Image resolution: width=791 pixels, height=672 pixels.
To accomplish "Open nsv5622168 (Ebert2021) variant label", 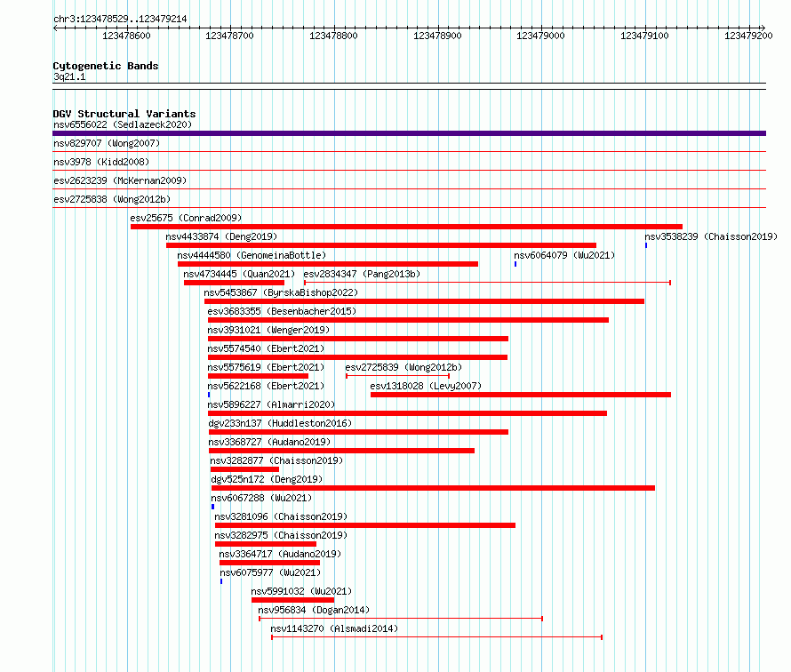I will tap(266, 386).
